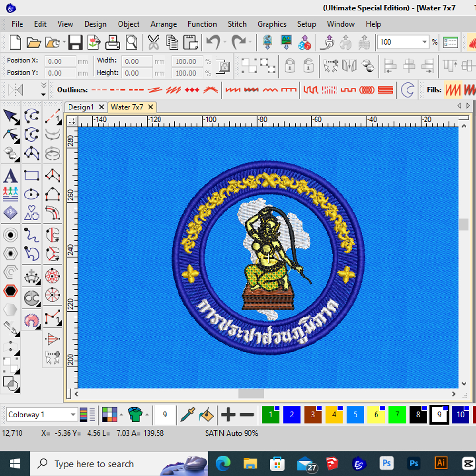This screenshot has width=476, height=476.
Task: Open Adobe Illustrator from the taskbar
Action: [x=441, y=463]
